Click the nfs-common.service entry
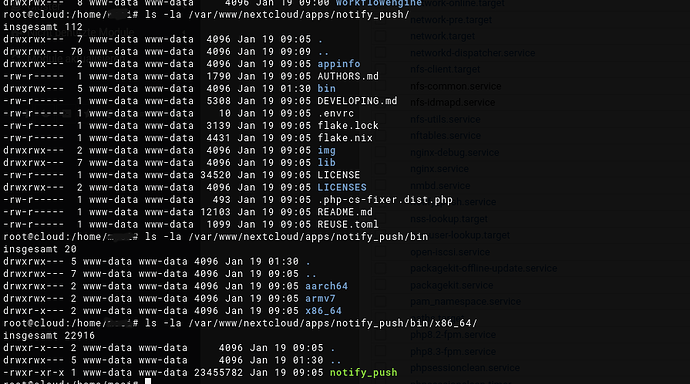Viewport: 690px width, 384px height. click(455, 86)
